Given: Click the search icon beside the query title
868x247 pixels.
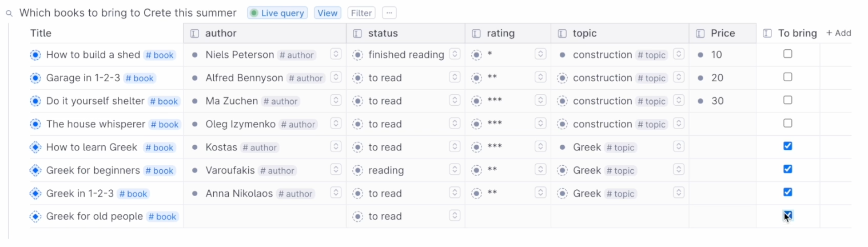Looking at the screenshot, I should 9,13.
